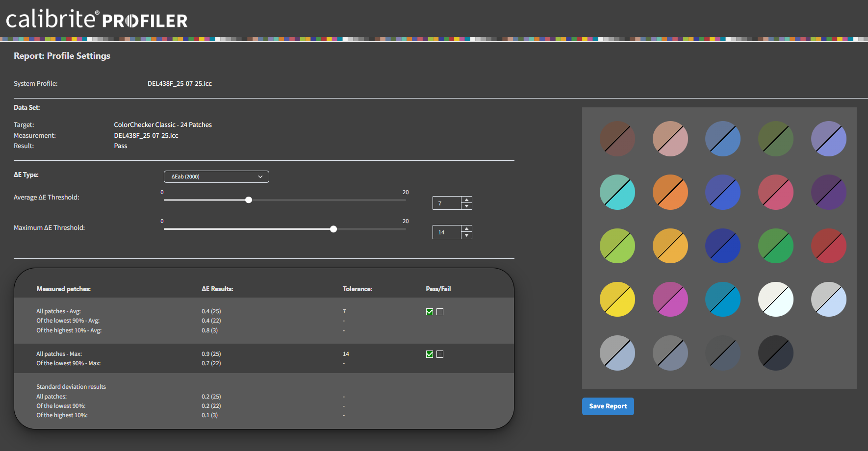868x451 pixels.
Task: Select the white color patch
Action: (x=776, y=299)
